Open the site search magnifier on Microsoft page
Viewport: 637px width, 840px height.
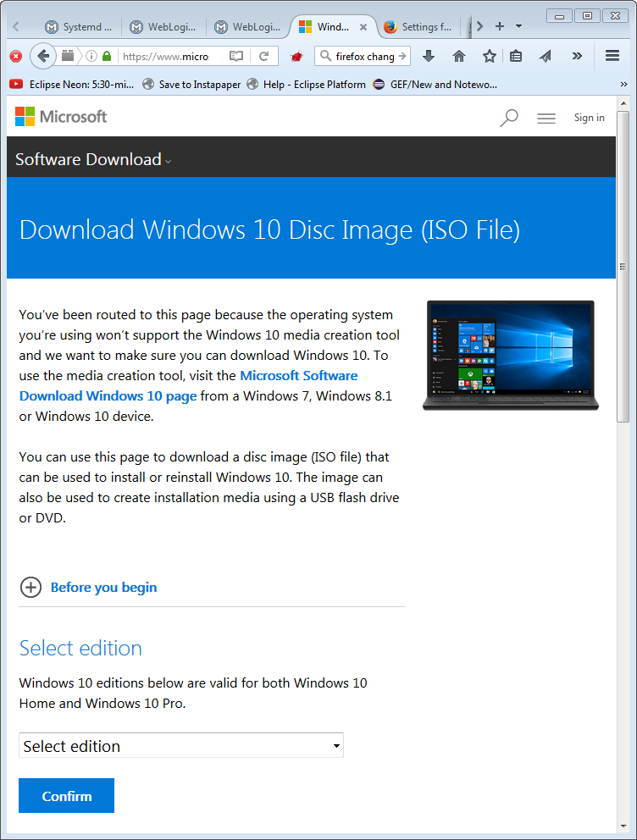tap(509, 118)
